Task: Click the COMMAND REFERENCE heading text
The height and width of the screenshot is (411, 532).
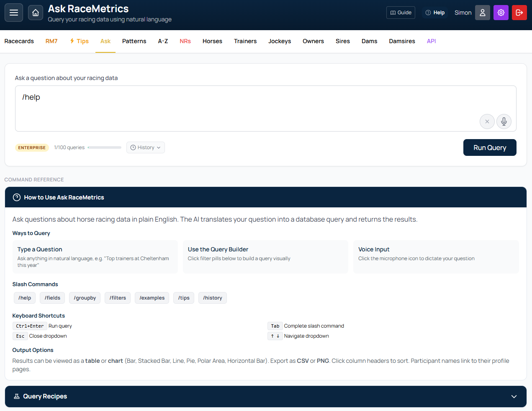Action: tap(34, 180)
